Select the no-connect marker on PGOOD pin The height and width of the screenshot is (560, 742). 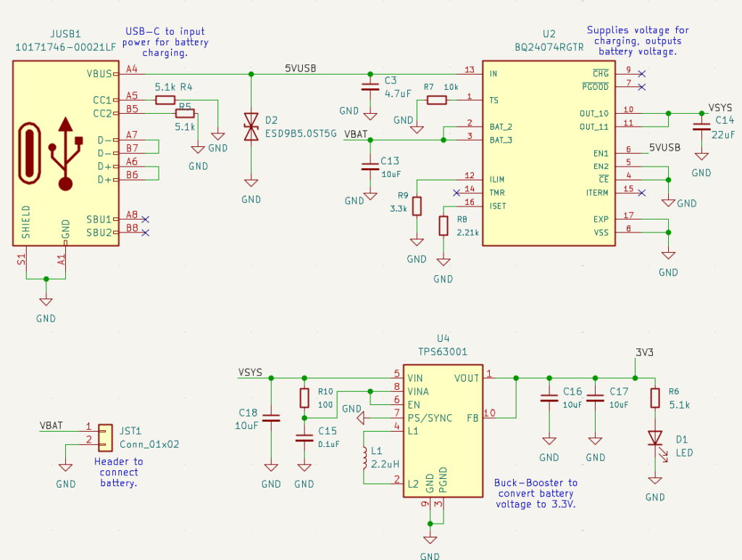642,87
